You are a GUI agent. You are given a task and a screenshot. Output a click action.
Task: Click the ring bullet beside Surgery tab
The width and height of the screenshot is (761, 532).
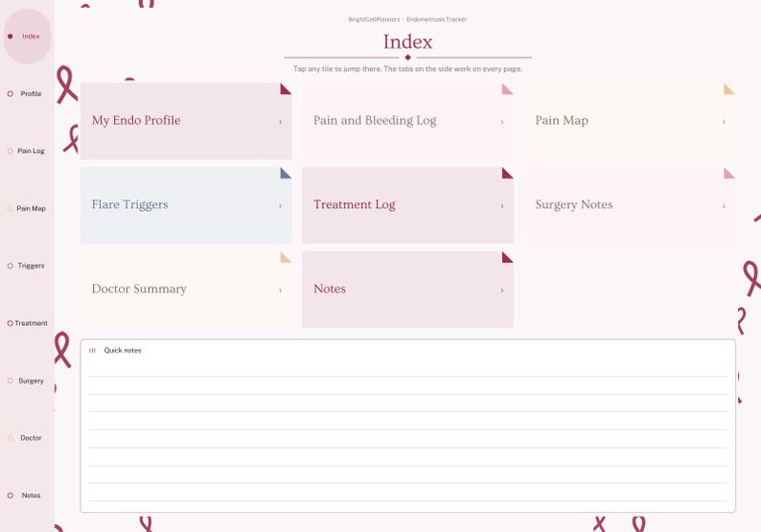point(11,382)
